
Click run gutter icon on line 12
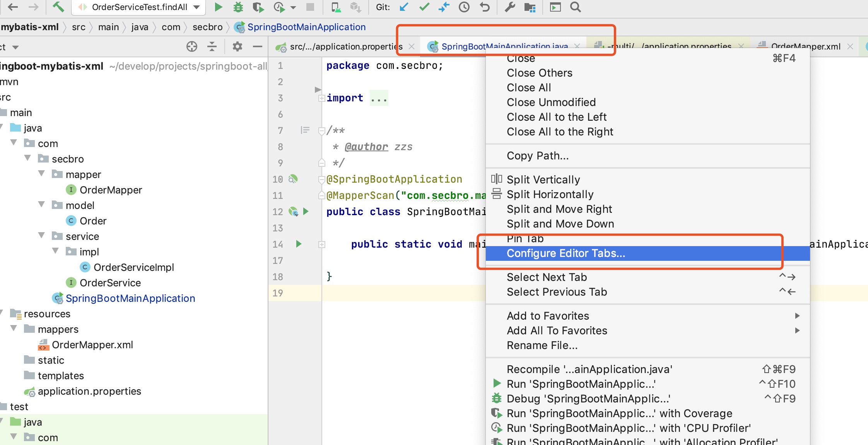306,211
